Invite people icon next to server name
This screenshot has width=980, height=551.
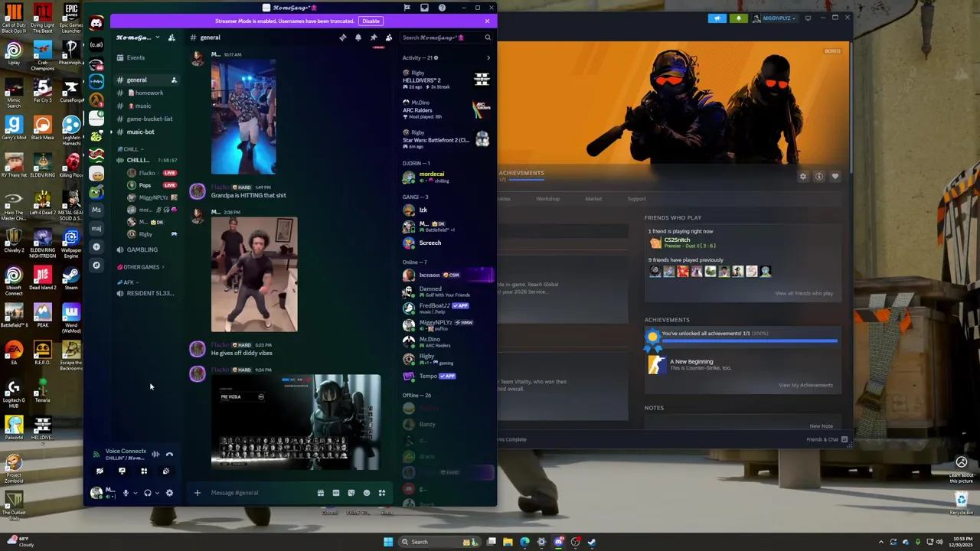(x=171, y=37)
